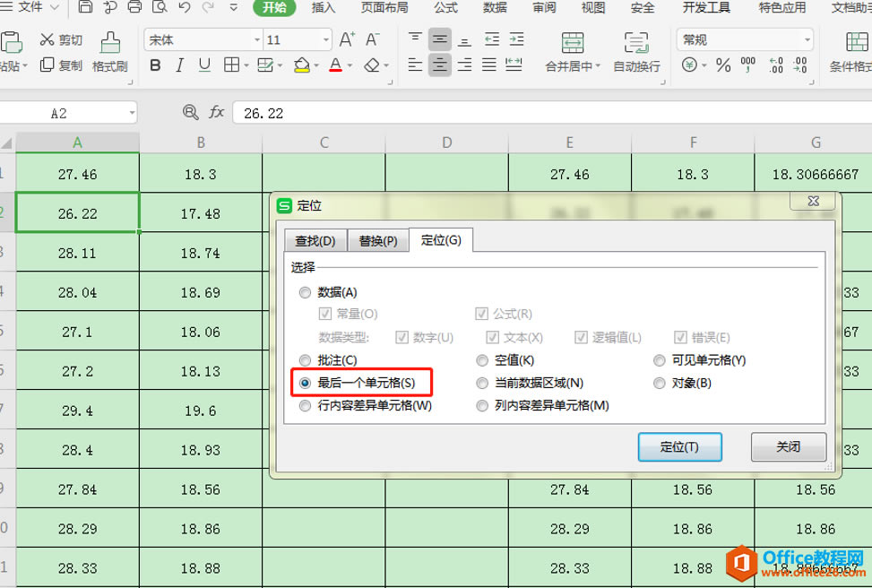Viewport: 872px width, 588px height.
Task: Click the align right icon
Action: (464, 65)
